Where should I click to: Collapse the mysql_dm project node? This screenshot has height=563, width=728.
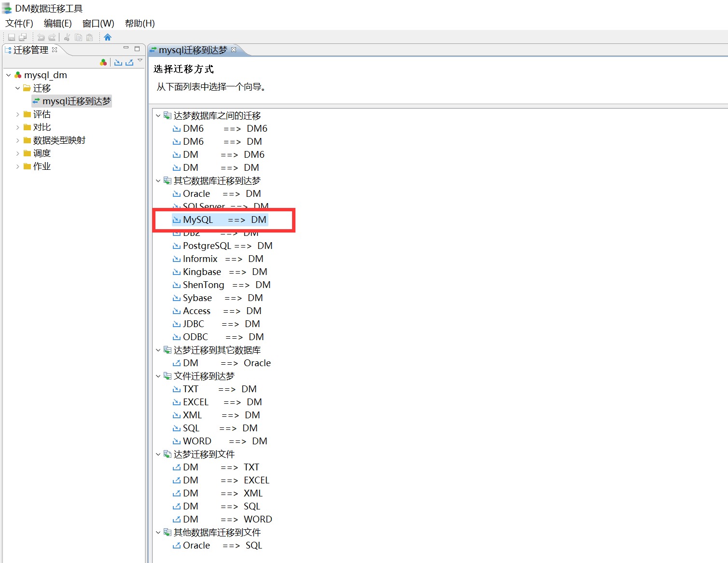tap(9, 75)
